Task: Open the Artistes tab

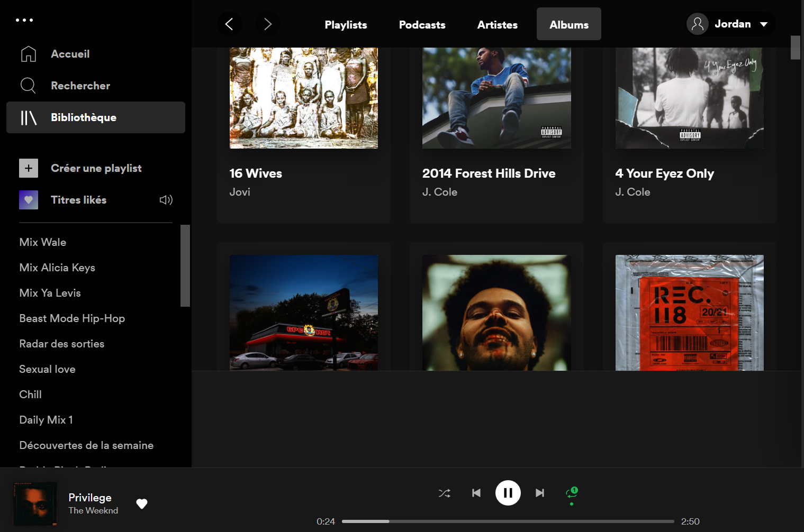Action: tap(497, 25)
